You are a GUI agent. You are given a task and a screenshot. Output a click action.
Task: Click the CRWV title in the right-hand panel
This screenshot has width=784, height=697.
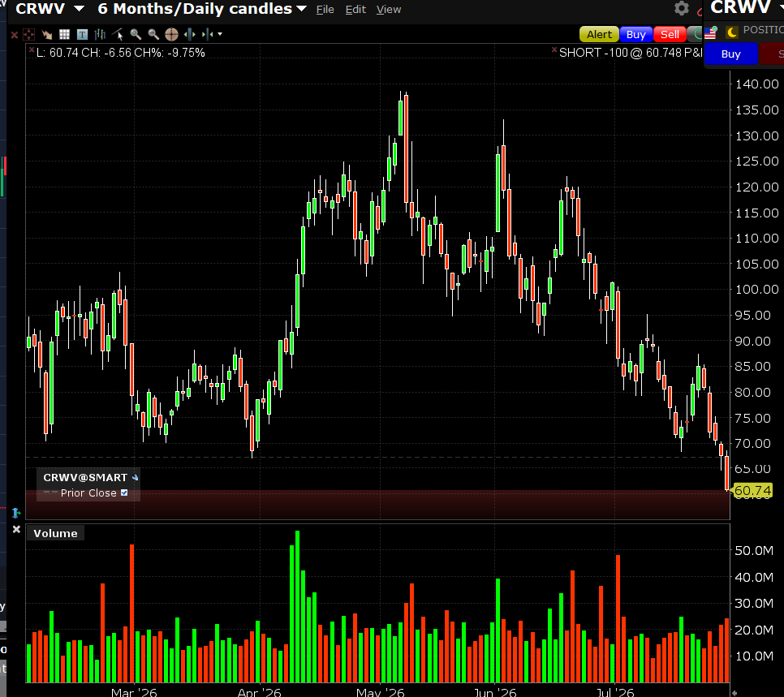pos(740,7)
